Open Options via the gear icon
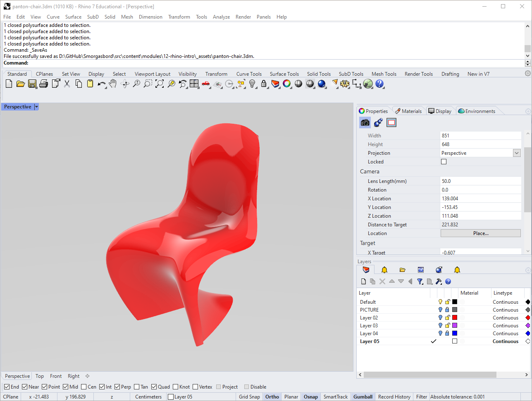The image size is (532, 401). coord(345,84)
